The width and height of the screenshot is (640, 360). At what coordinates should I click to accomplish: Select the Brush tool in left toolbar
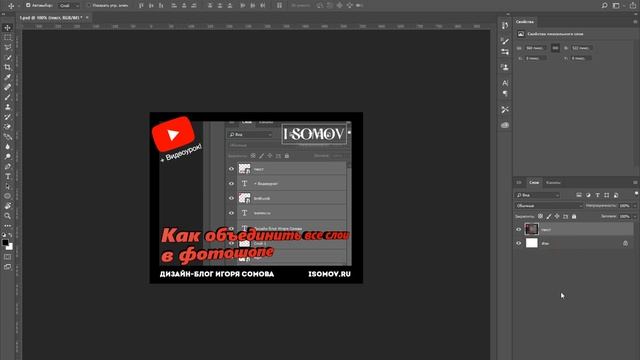[7, 97]
